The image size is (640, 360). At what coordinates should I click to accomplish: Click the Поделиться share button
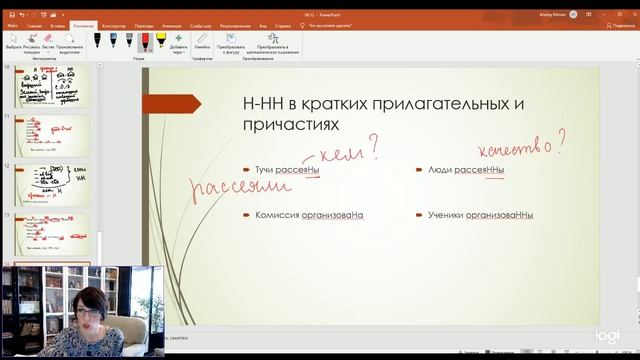620,25
